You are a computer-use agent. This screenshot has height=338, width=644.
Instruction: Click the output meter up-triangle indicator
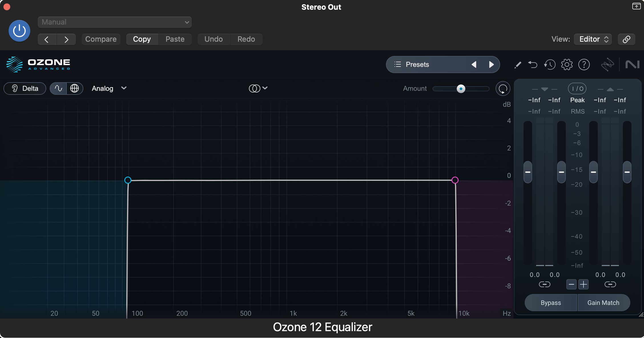click(610, 89)
